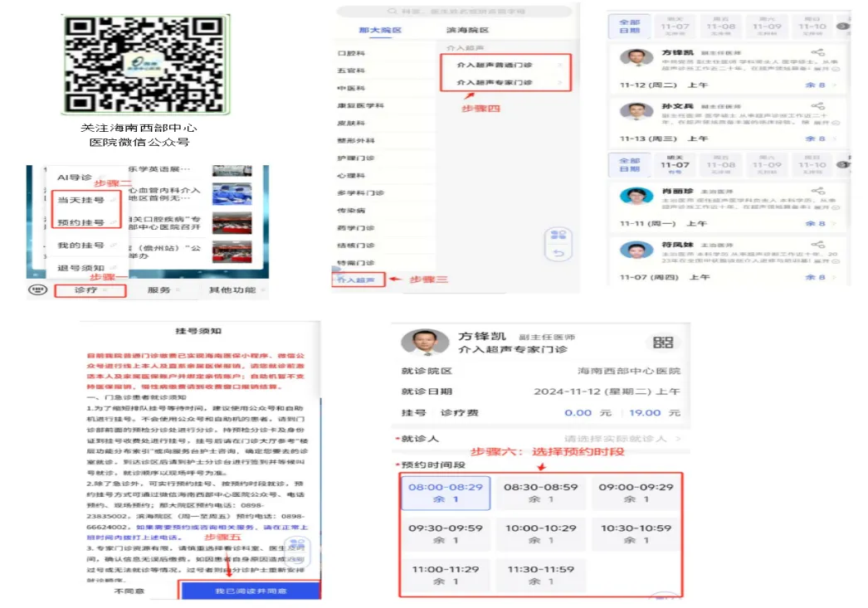868x608 pixels.
Task: Choose 我的挂号 from the popup menu
Action: (81, 245)
